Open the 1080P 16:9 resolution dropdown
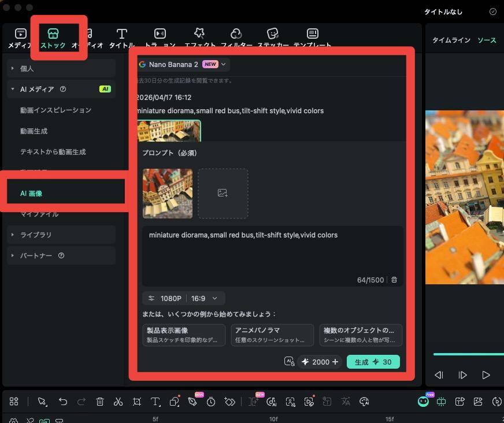Image resolution: width=504 pixels, height=423 pixels. pos(184,299)
